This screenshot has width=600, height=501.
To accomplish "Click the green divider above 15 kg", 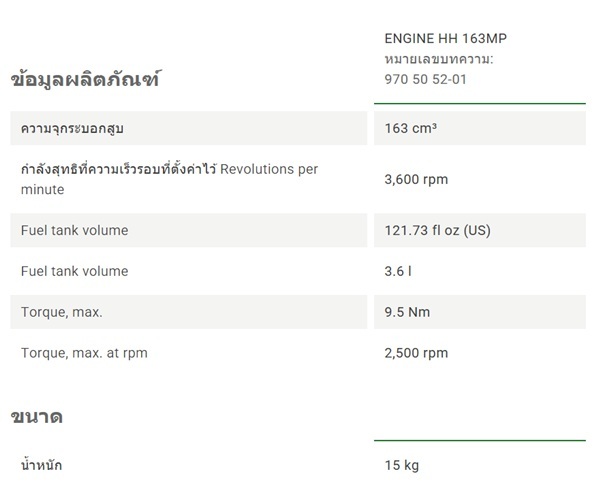I will click(x=480, y=440).
